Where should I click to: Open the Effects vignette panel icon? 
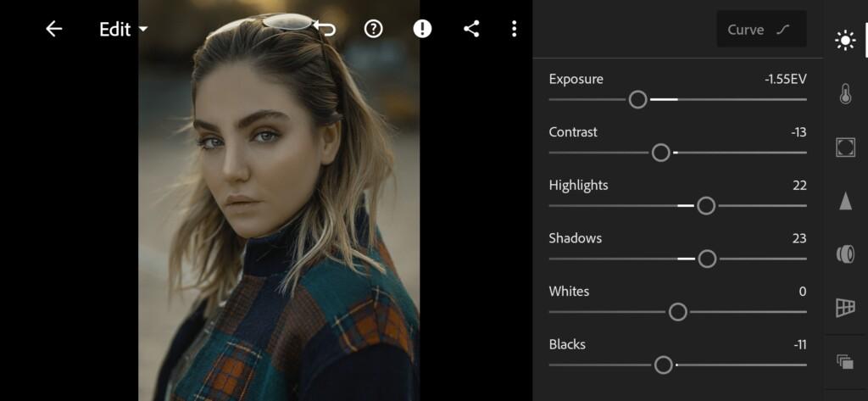[x=845, y=148]
